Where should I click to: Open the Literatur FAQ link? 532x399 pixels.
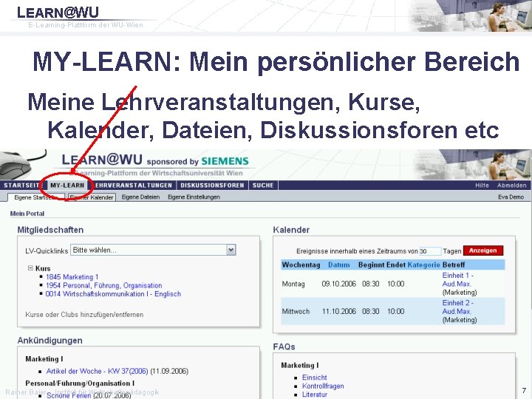pos(315,395)
